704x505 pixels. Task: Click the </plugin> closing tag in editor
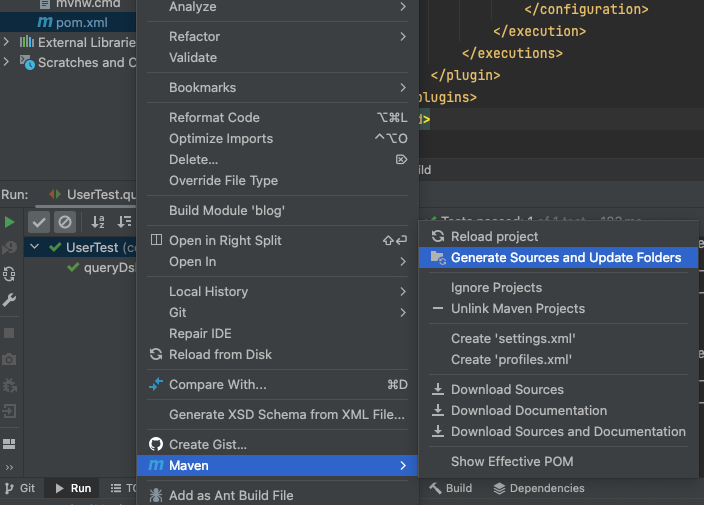465,75
